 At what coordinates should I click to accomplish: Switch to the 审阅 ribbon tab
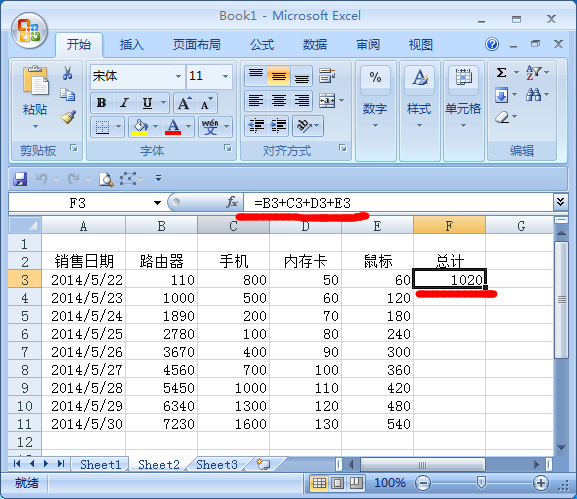[x=368, y=45]
